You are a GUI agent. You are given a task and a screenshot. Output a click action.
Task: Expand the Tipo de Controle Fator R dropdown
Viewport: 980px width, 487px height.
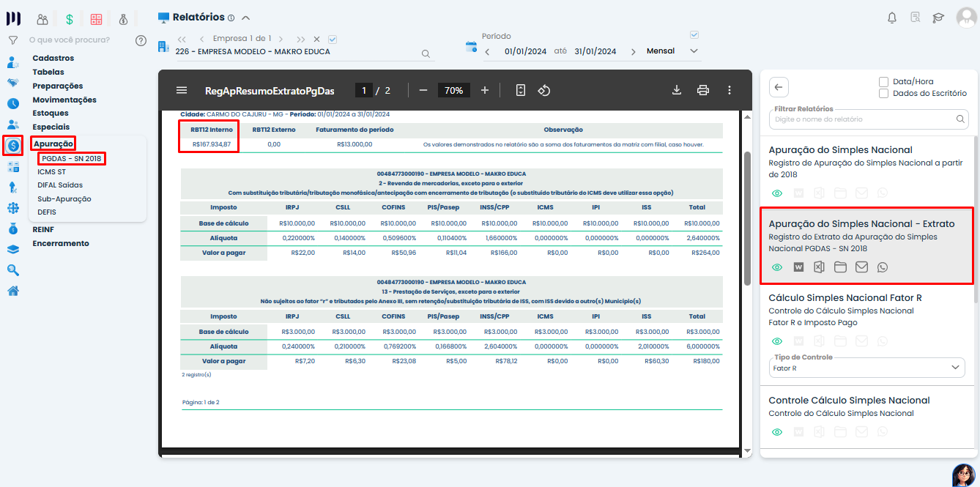(x=868, y=368)
